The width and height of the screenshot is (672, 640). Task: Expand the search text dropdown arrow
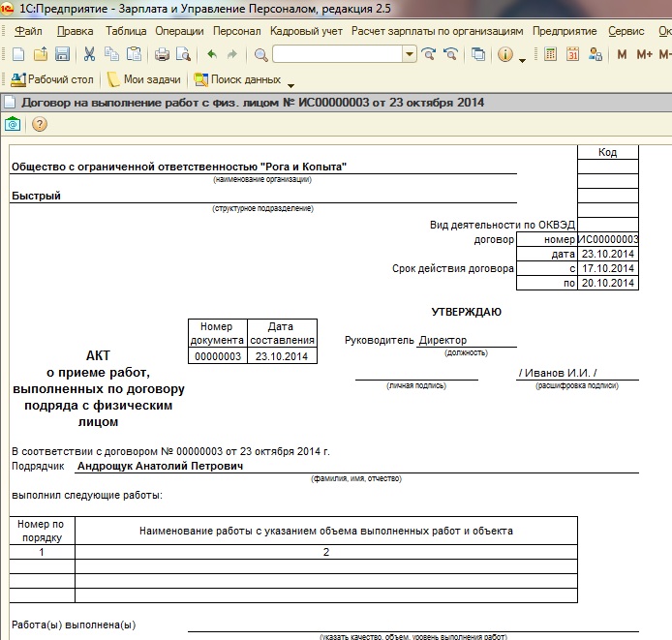point(410,54)
